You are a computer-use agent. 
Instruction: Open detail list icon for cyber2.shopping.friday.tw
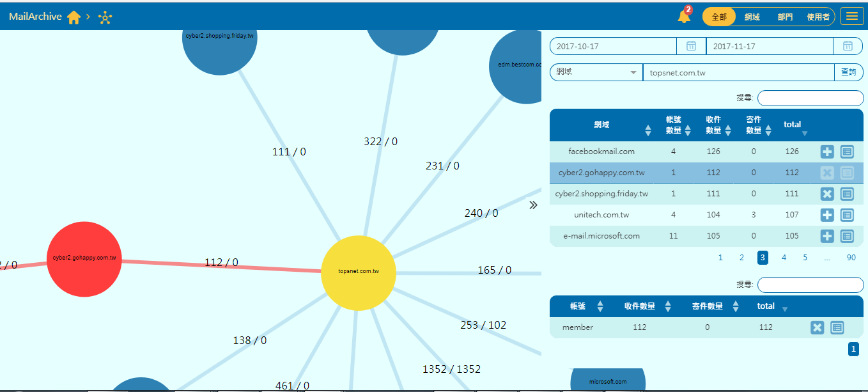pos(847,194)
